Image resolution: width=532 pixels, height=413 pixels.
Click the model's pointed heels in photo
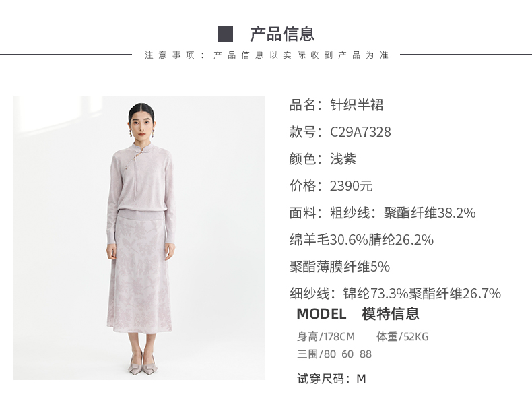(x=143, y=364)
